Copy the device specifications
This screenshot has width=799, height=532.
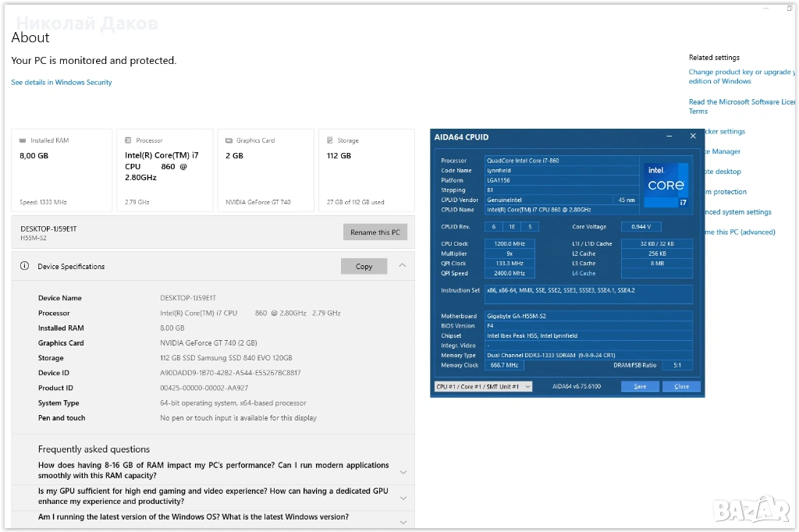(x=364, y=267)
